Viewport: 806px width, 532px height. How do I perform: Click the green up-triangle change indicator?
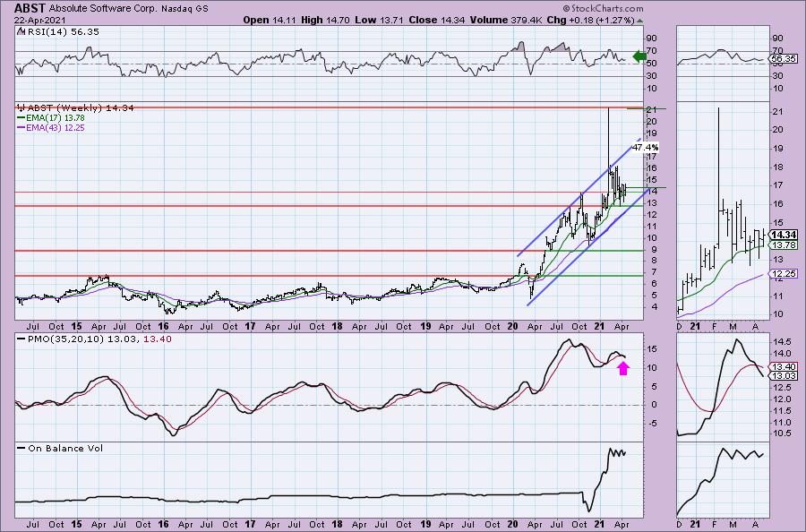pos(639,21)
